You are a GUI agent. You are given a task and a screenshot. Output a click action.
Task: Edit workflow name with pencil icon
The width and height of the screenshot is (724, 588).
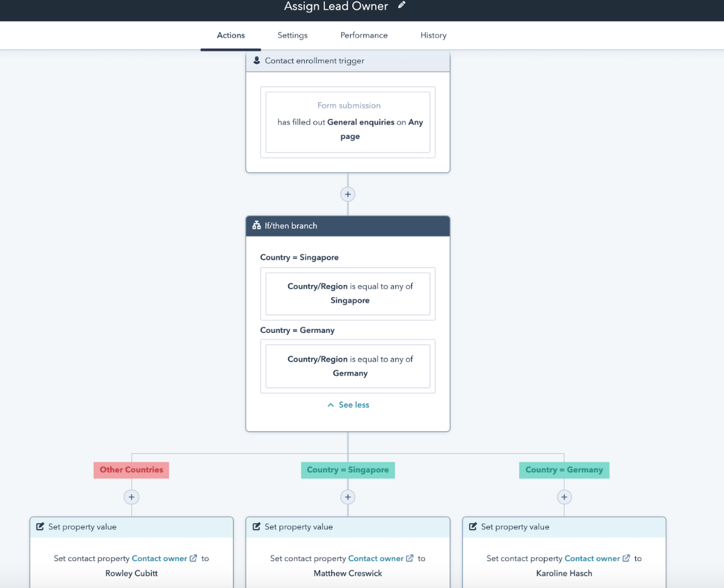[x=402, y=5]
